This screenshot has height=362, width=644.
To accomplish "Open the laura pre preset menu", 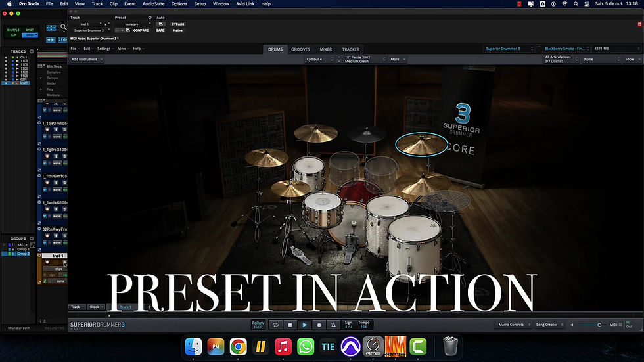I will click(133, 24).
